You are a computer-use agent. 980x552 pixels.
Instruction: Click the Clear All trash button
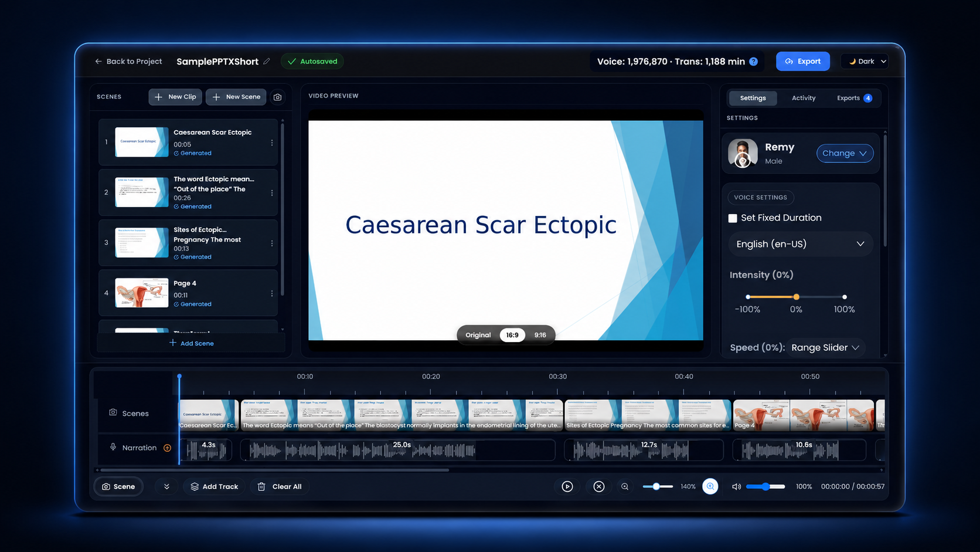[280, 486]
